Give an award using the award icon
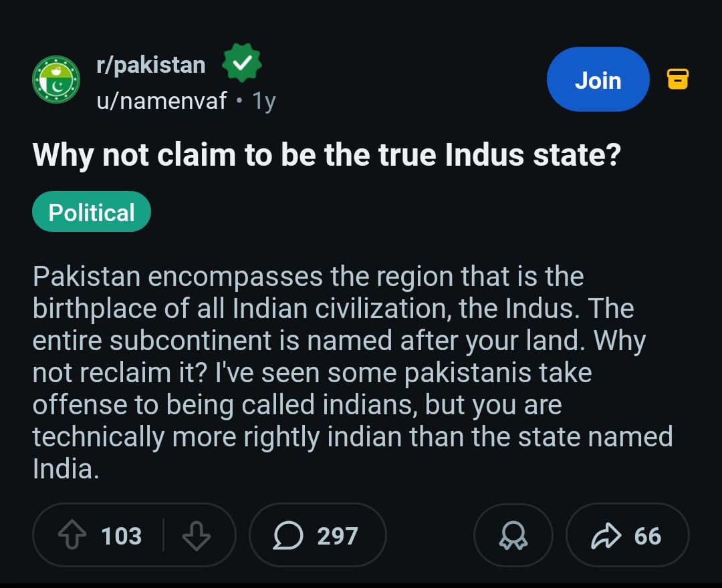This screenshot has height=588, width=722. point(513,536)
